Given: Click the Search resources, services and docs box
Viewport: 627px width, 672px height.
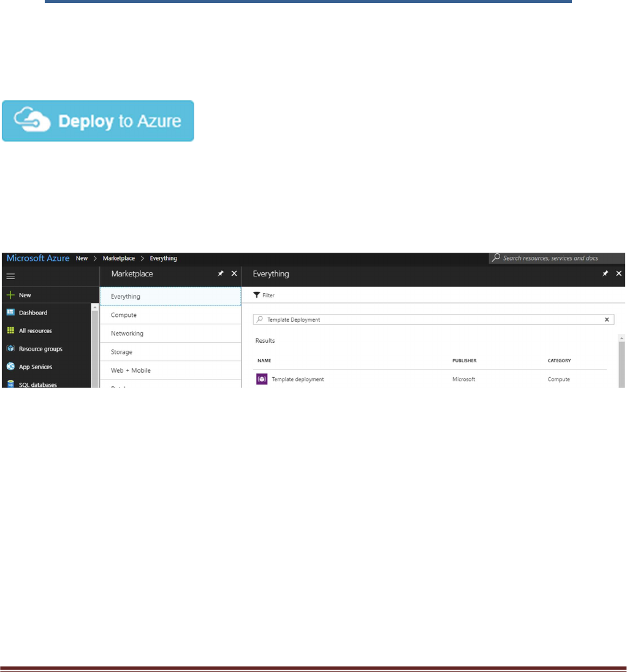Looking at the screenshot, I should 557,258.
